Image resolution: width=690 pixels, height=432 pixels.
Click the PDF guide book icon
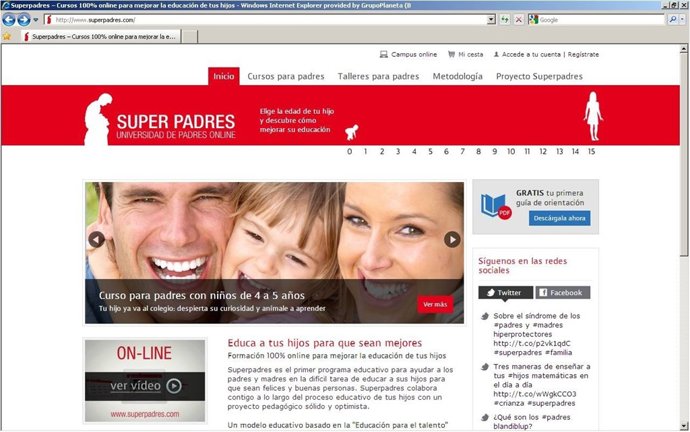coord(495,207)
